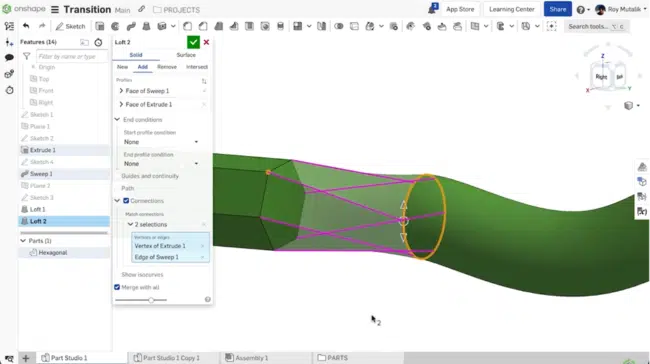Select the New operation tab
Image resolution: width=650 pixels, height=364 pixels.
pos(122,67)
